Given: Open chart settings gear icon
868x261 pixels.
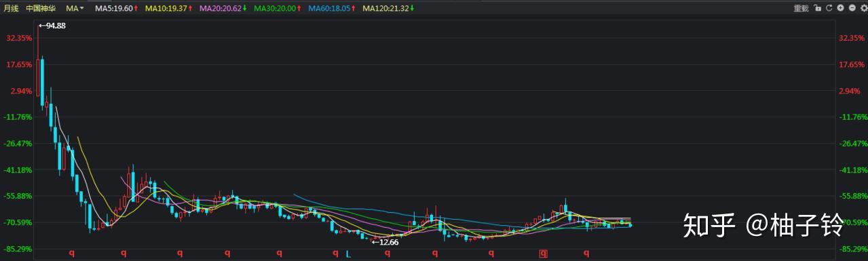Looking at the screenshot, I should coord(864,8).
